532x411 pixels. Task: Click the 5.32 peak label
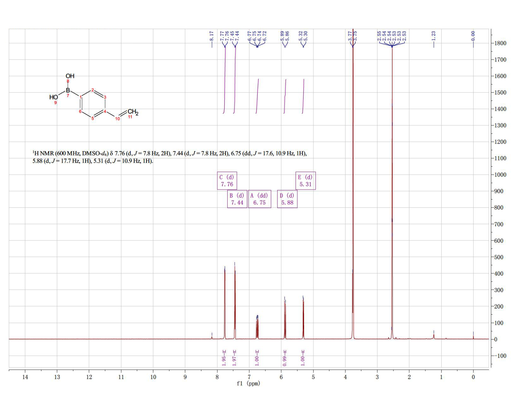(x=300, y=35)
